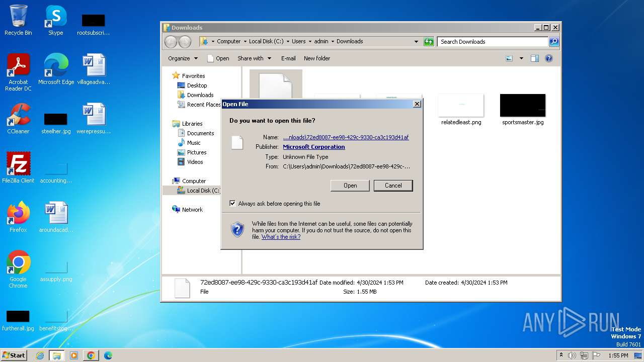This screenshot has width=644, height=362.
Task: Open Windows Media Player taskbar icon
Action: tap(74, 355)
